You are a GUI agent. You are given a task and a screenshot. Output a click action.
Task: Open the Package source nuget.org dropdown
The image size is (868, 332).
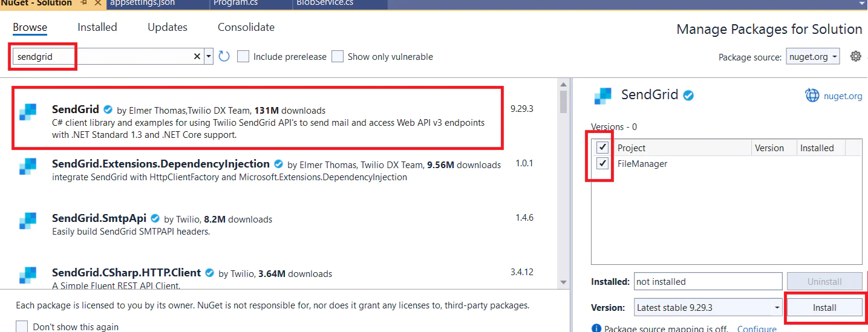click(813, 56)
